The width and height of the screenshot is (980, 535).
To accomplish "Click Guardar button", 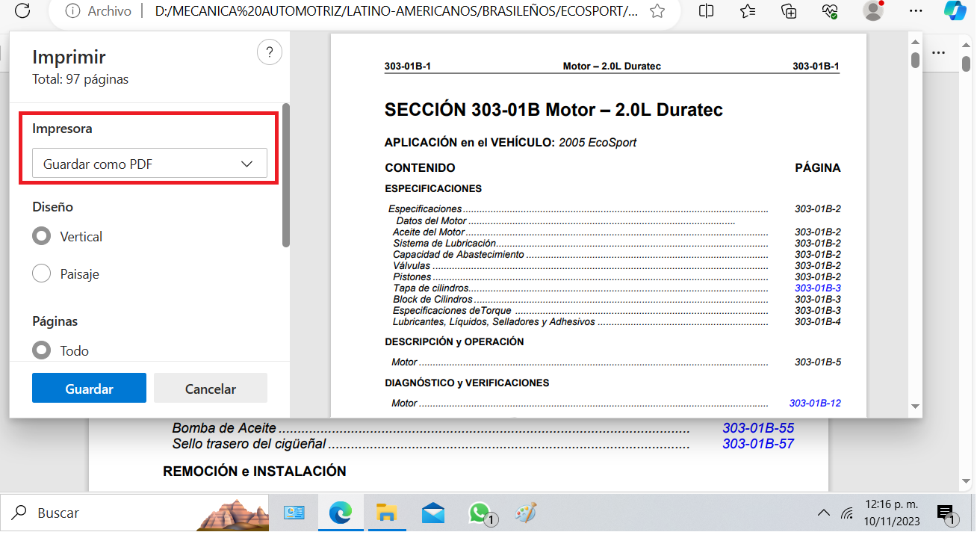I will point(89,389).
